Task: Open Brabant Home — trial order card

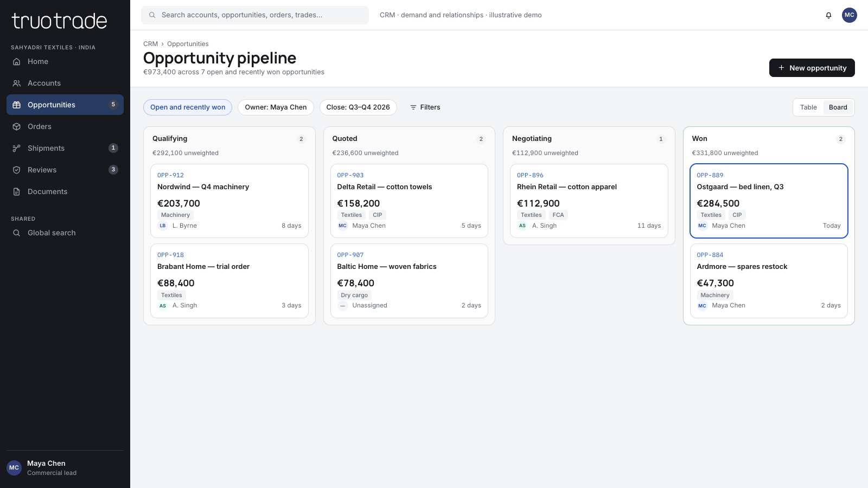Action: (x=229, y=281)
